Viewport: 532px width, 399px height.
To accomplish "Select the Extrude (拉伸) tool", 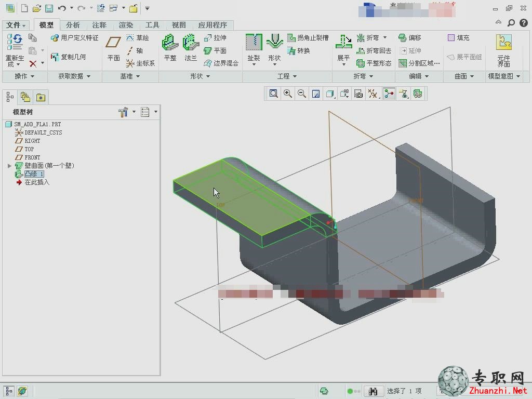I will pyautogui.click(x=215, y=37).
